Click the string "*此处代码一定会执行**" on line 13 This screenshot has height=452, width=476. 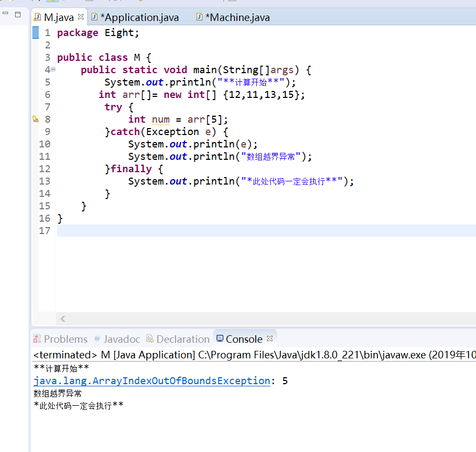[x=292, y=181]
